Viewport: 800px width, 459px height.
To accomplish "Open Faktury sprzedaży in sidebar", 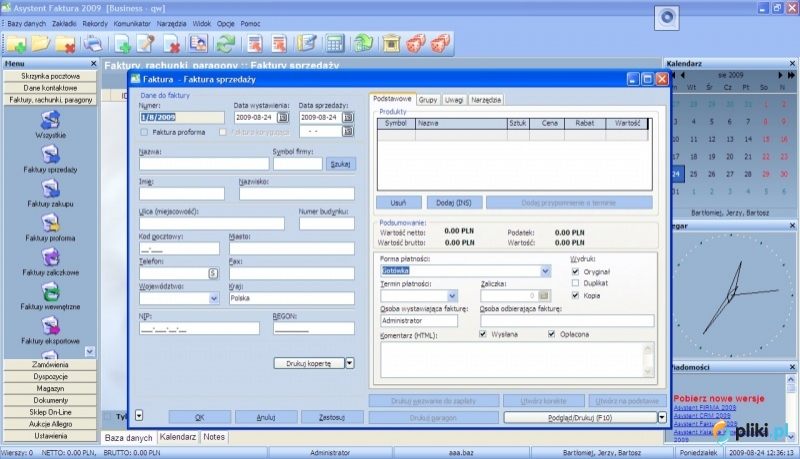I will [x=50, y=159].
